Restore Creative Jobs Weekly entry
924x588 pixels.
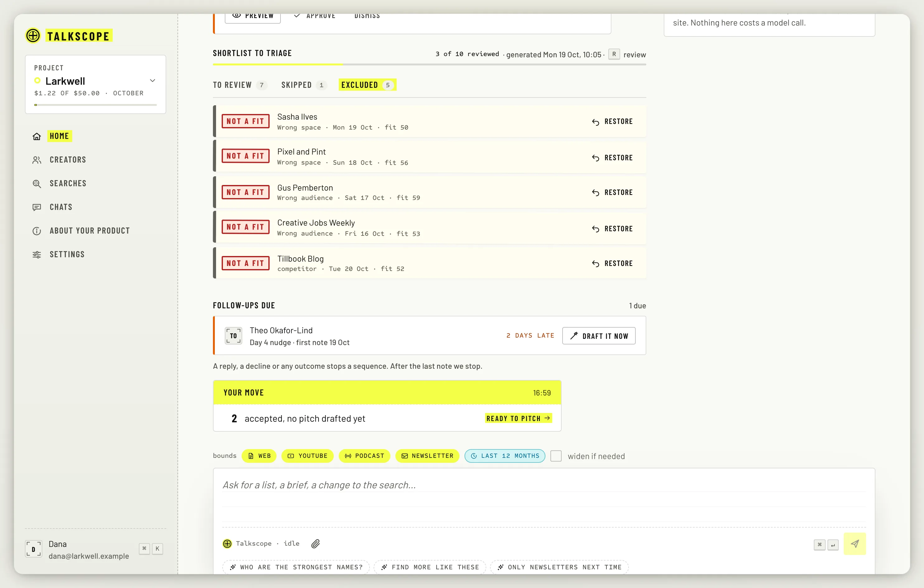click(612, 229)
